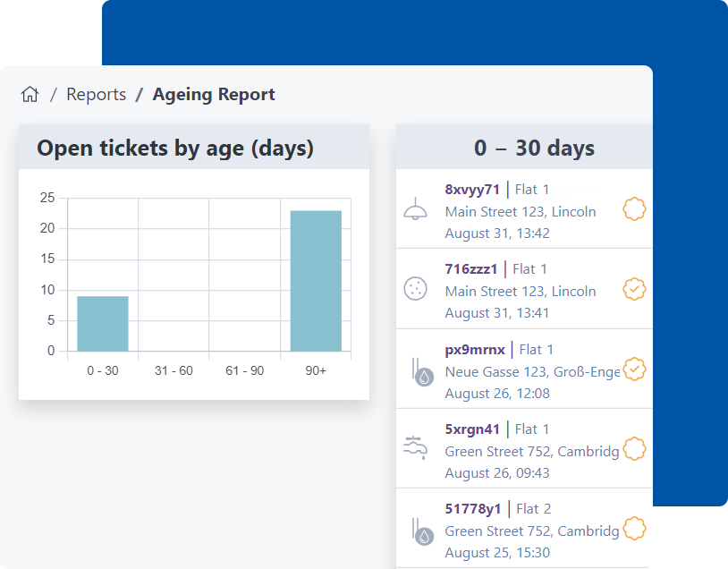
Task: Click the water drop icon for ticket px9mrnx
Action: (420, 369)
